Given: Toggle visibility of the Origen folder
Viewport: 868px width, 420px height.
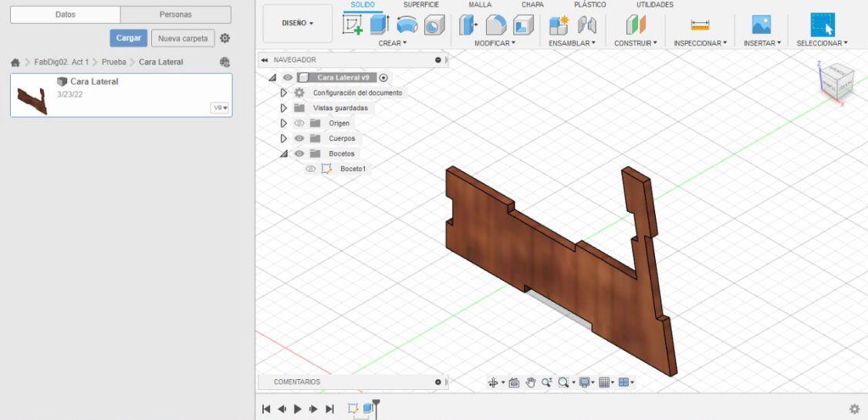Looking at the screenshot, I should [299, 123].
